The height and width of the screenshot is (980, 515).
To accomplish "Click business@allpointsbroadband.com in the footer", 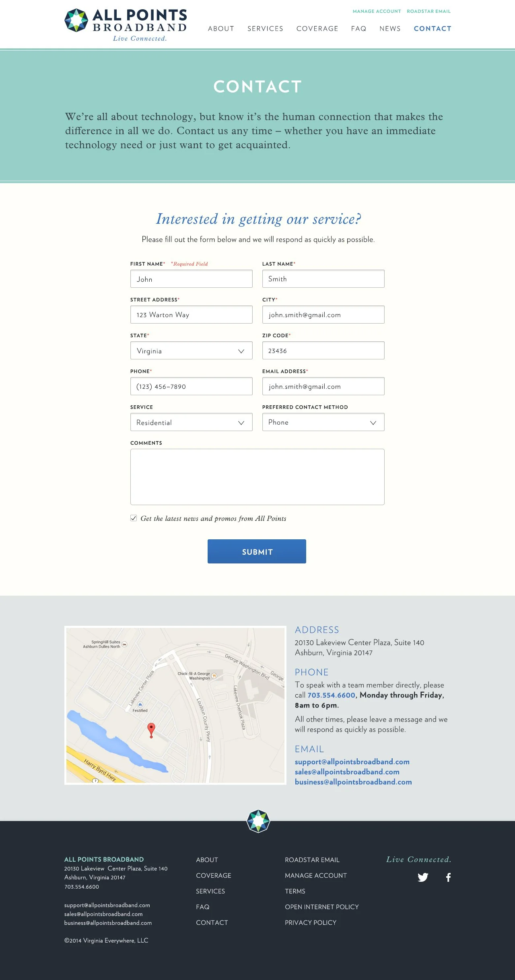I will coord(108,923).
